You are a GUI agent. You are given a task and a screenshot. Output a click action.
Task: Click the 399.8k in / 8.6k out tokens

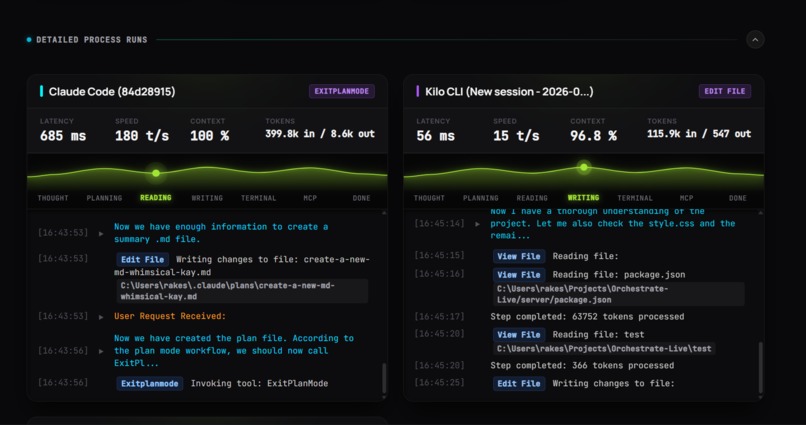(320, 134)
